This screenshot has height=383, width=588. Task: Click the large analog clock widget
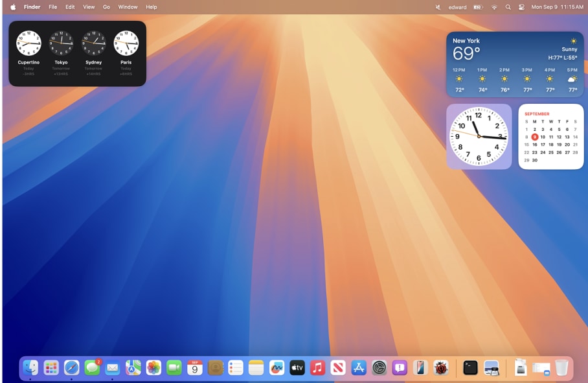[x=479, y=137]
